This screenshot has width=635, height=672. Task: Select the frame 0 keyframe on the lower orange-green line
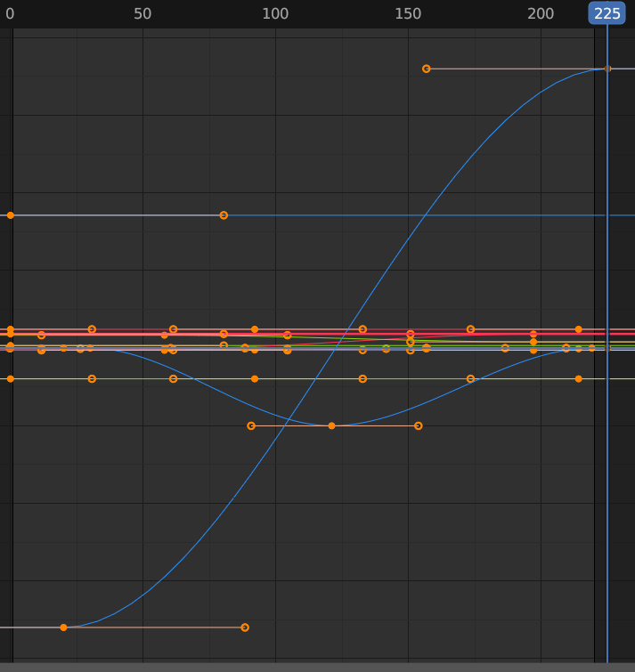point(11,379)
